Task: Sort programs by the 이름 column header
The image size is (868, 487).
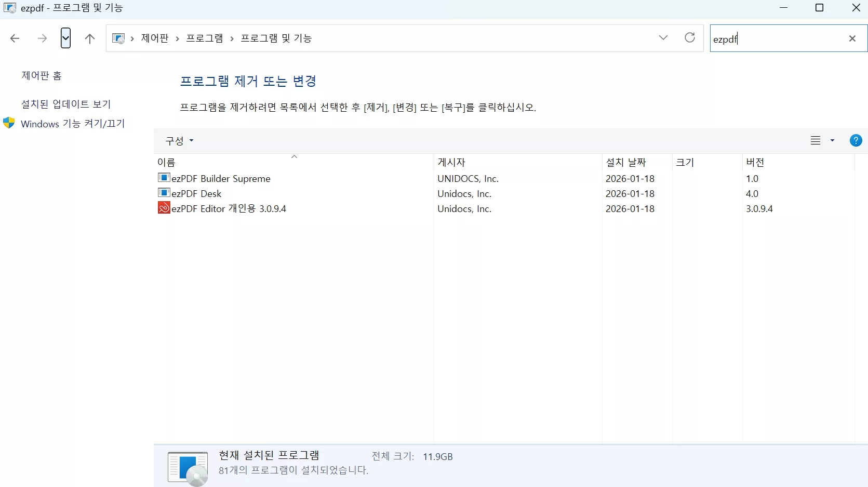Action: pyautogui.click(x=166, y=162)
